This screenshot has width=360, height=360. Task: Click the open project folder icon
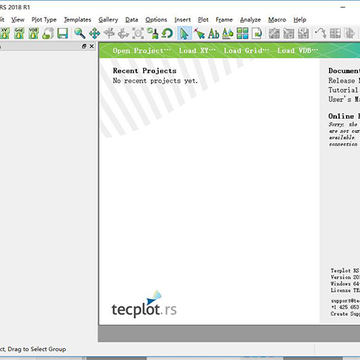click(x=48, y=33)
